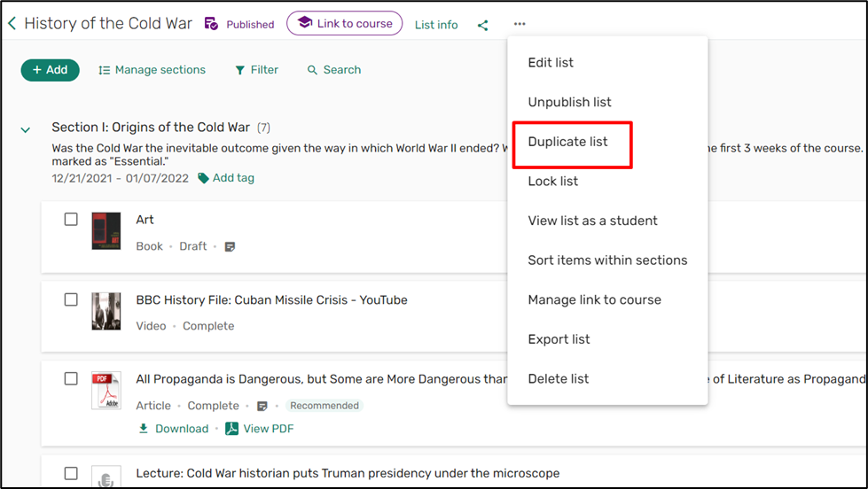Select Sort items within sections
This screenshot has height=489, width=868.
click(607, 260)
